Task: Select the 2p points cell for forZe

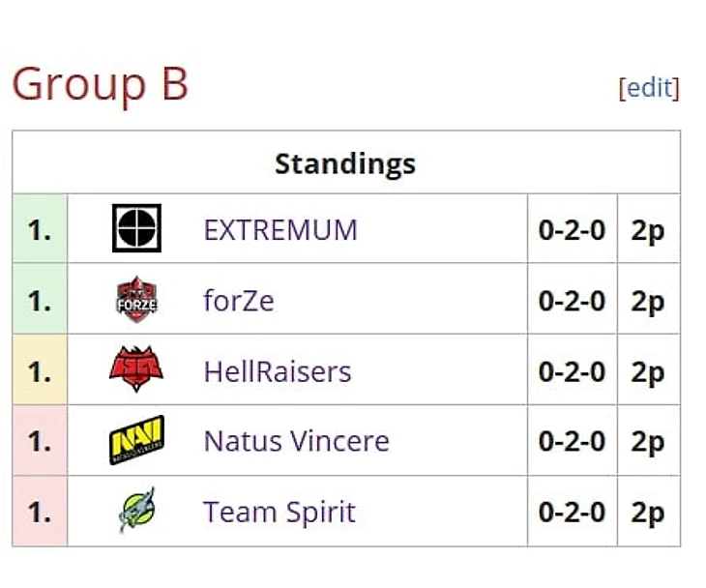Action: [x=648, y=301]
